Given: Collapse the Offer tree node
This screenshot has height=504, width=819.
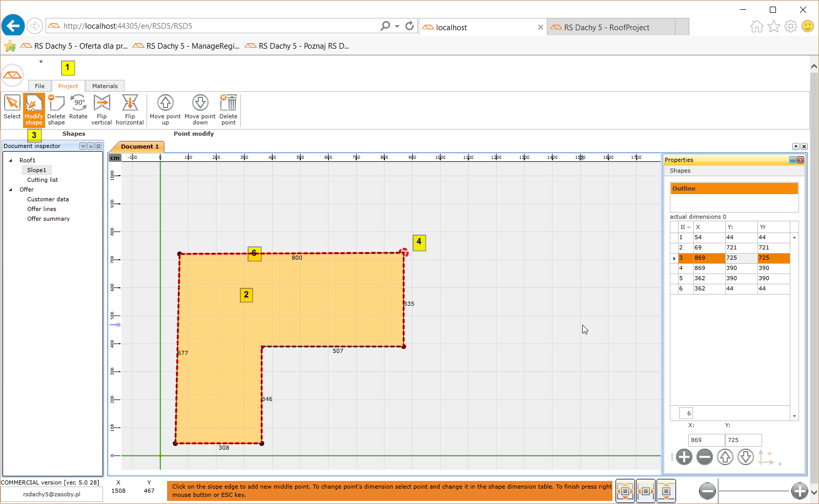Looking at the screenshot, I should coord(11,190).
